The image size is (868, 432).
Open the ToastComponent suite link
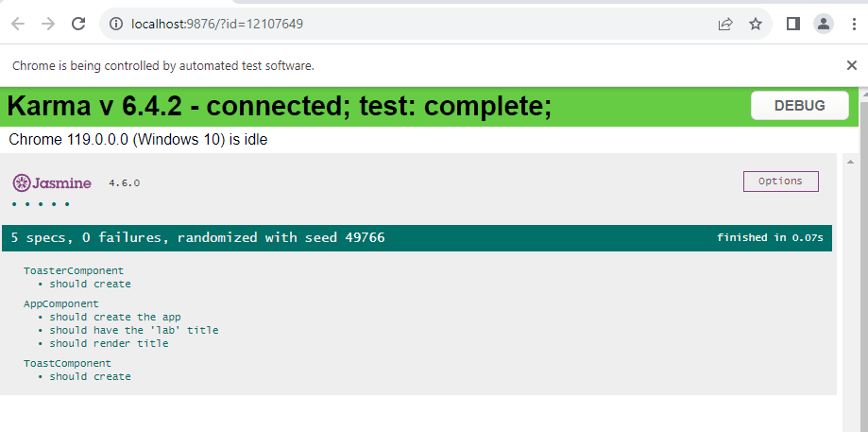(67, 363)
